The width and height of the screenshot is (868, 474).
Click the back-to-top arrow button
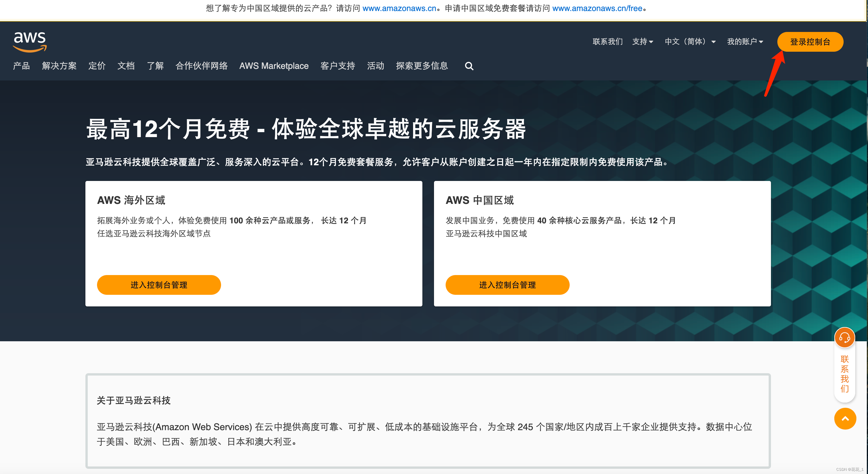click(845, 419)
